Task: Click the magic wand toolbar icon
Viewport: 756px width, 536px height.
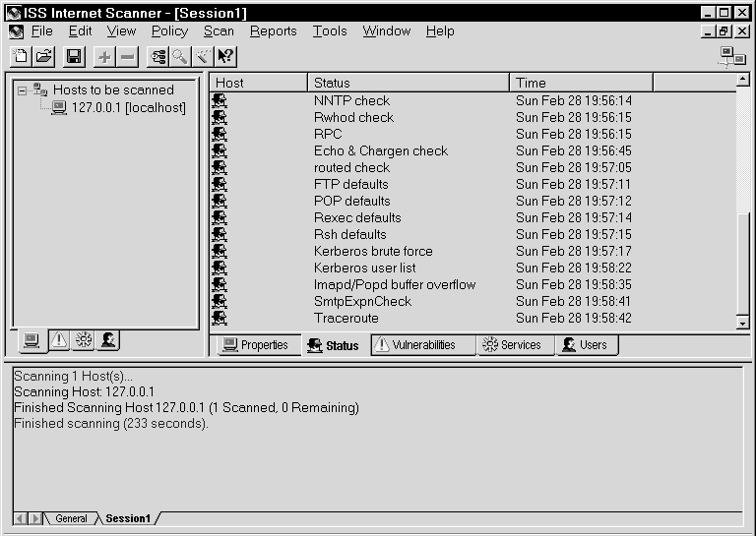Action: coord(203,57)
